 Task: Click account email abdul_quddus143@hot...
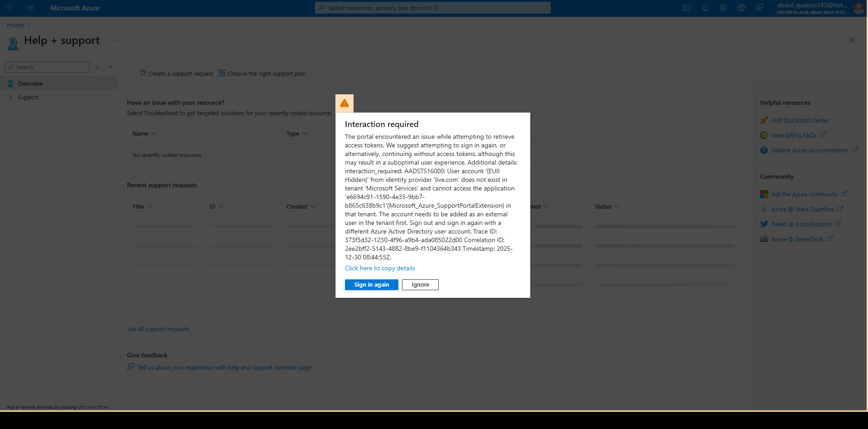click(x=812, y=5)
